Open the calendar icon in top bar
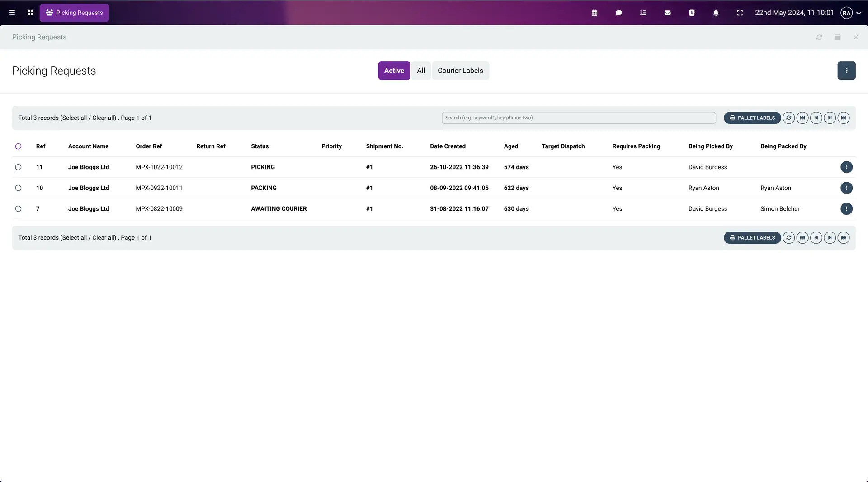Viewport: 868px width, 482px height. pos(594,13)
